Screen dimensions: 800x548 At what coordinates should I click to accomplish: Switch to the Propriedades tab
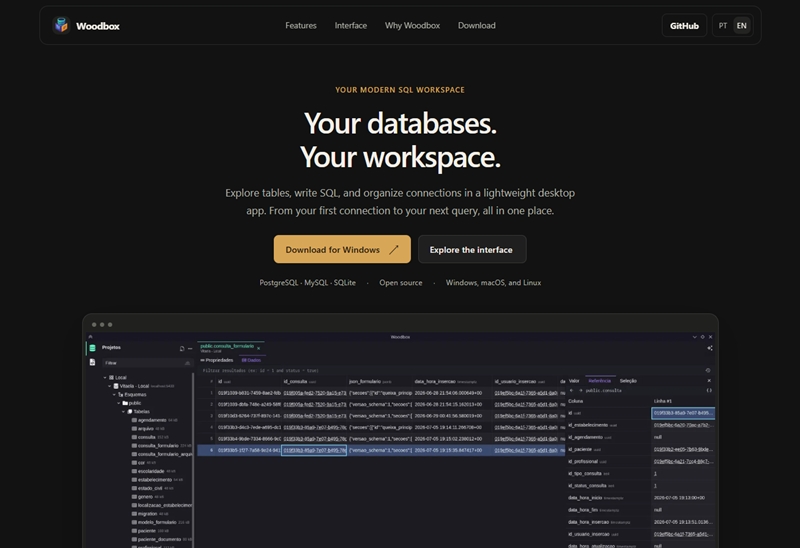click(x=217, y=360)
